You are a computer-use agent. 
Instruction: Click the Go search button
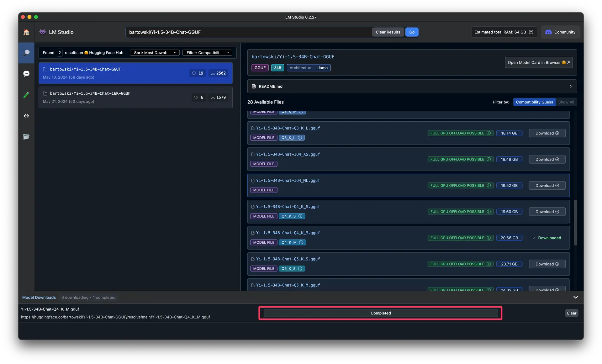coord(412,32)
